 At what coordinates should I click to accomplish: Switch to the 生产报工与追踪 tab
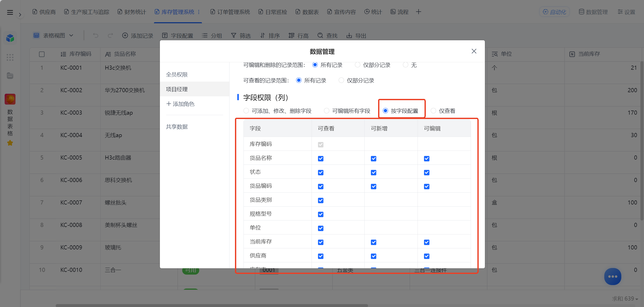click(87, 12)
